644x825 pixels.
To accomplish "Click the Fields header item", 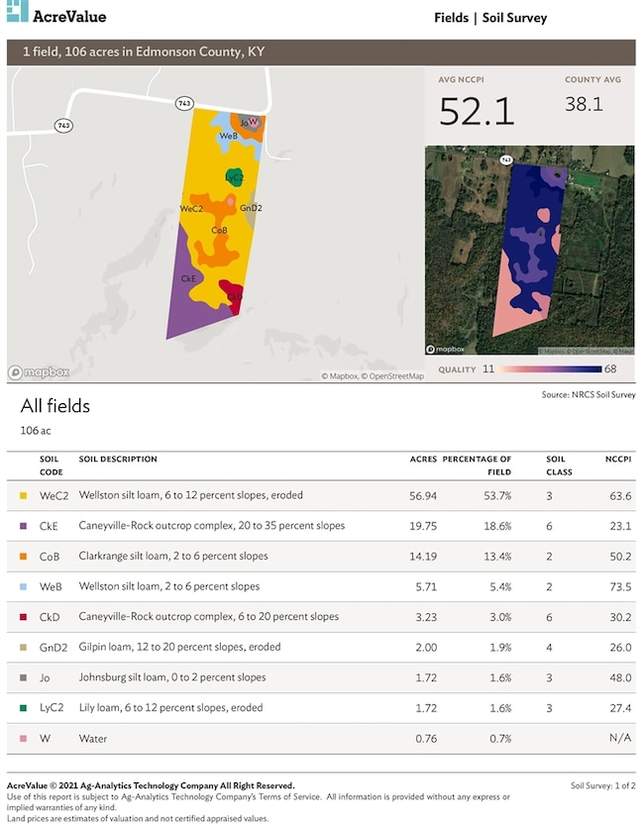I will coord(452,18).
